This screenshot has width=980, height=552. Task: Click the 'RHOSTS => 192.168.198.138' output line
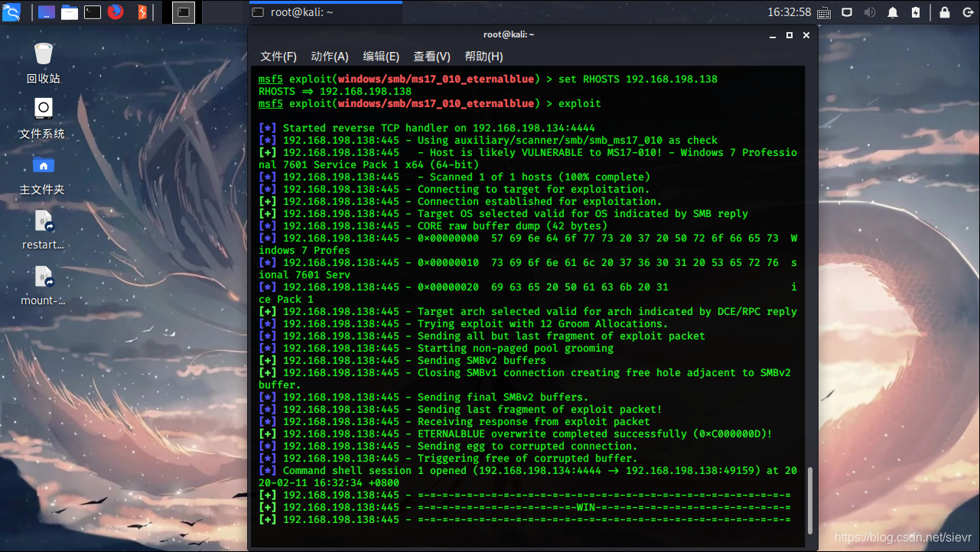(x=335, y=92)
